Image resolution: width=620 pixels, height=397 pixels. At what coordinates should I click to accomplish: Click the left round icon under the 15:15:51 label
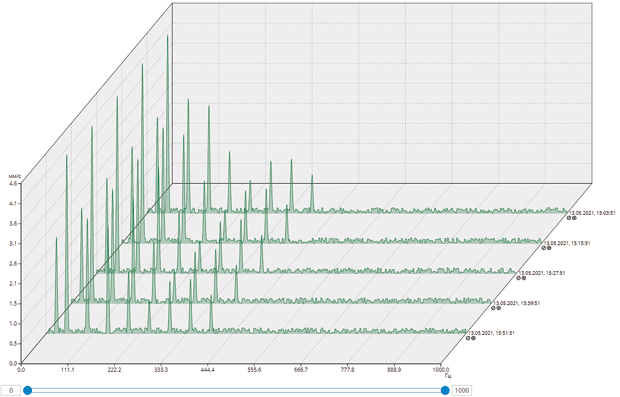(544, 248)
